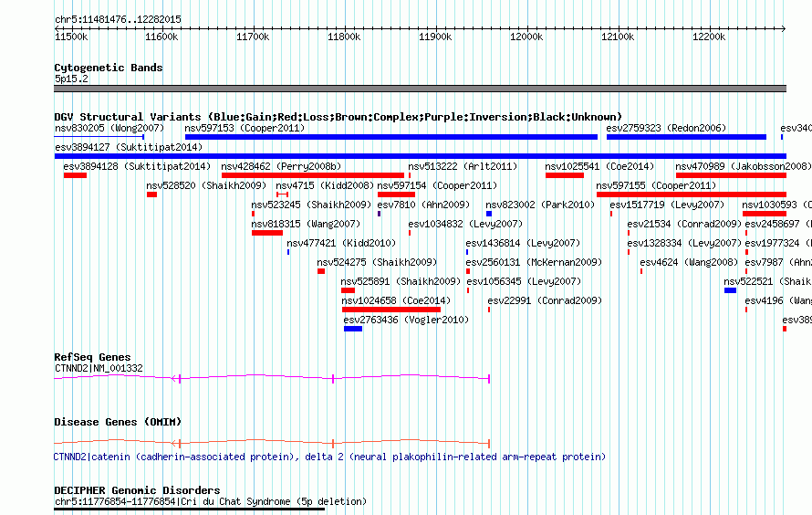The width and height of the screenshot is (812, 515).
Task: Click the 11900k ruler tick label
Action: click(x=435, y=37)
